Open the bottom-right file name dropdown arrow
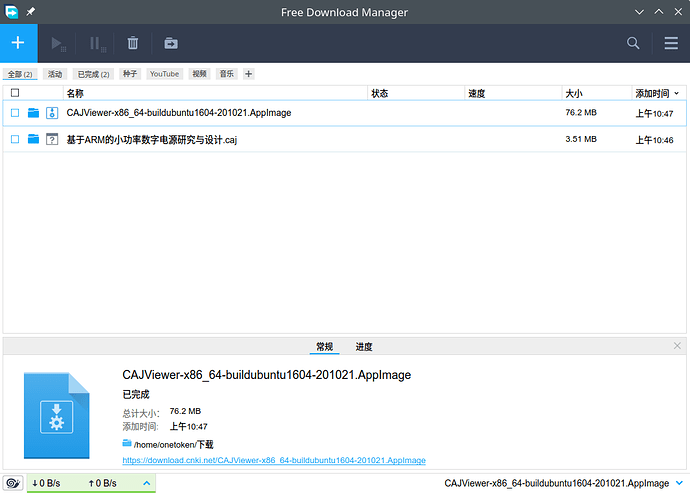This screenshot has height=493, width=690. 679,483
